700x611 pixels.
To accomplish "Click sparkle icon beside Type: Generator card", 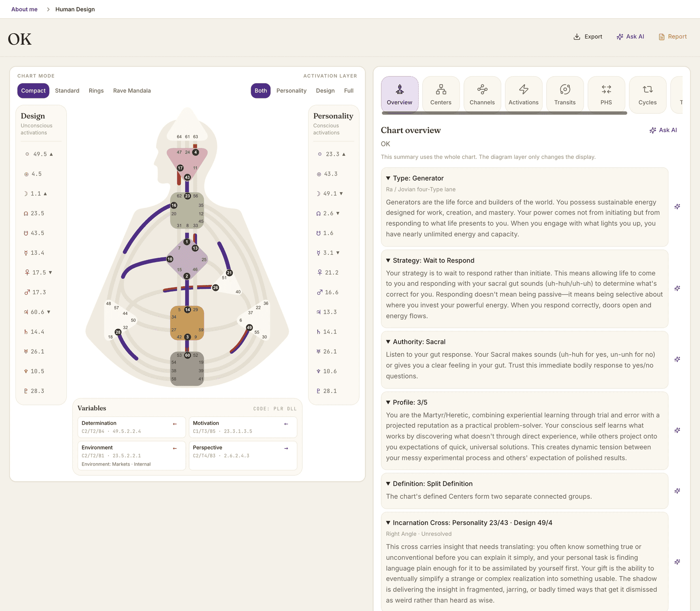I will tap(677, 207).
